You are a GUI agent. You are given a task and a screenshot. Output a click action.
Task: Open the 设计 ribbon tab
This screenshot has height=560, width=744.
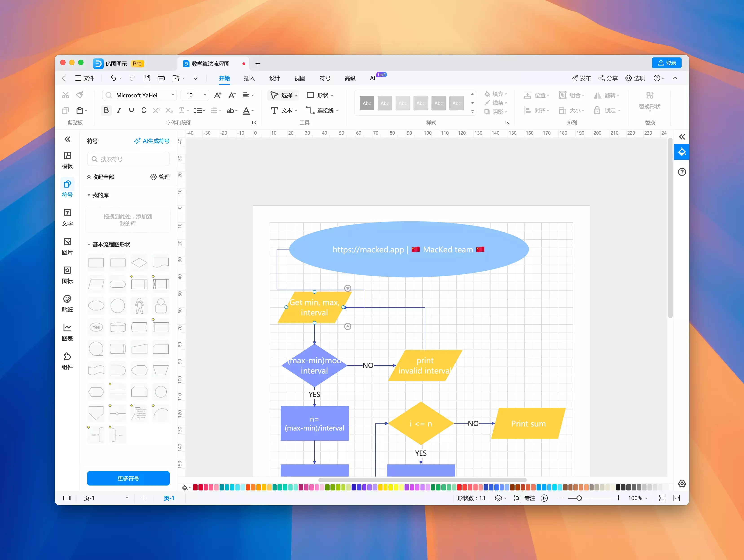[275, 78]
